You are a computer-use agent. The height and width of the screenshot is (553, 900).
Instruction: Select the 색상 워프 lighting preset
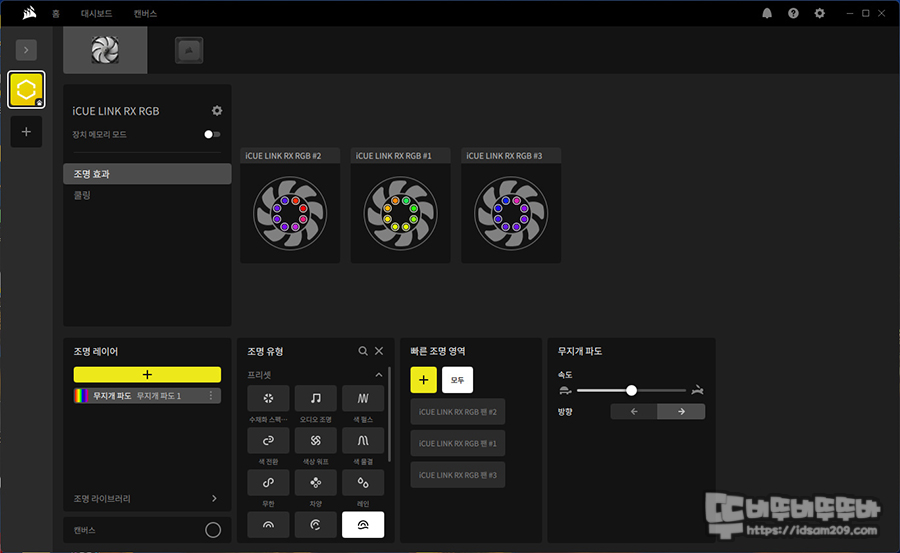click(315, 440)
